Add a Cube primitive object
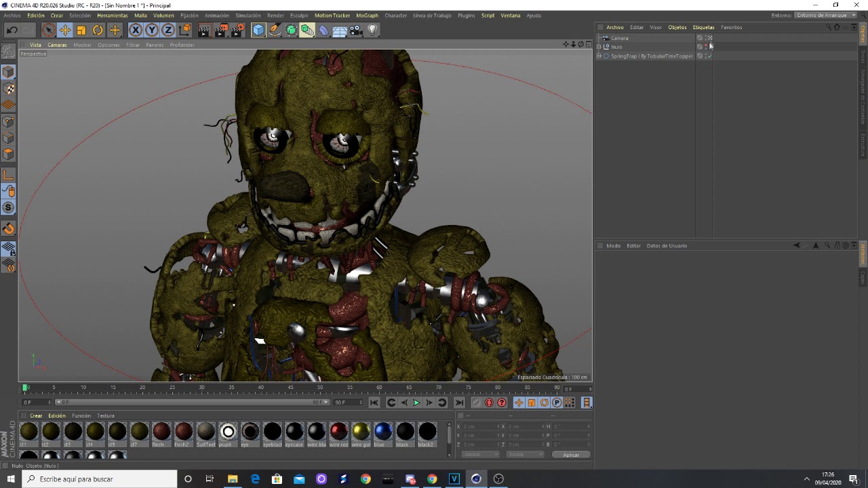Image resolution: width=868 pixels, height=488 pixels. 258,30
